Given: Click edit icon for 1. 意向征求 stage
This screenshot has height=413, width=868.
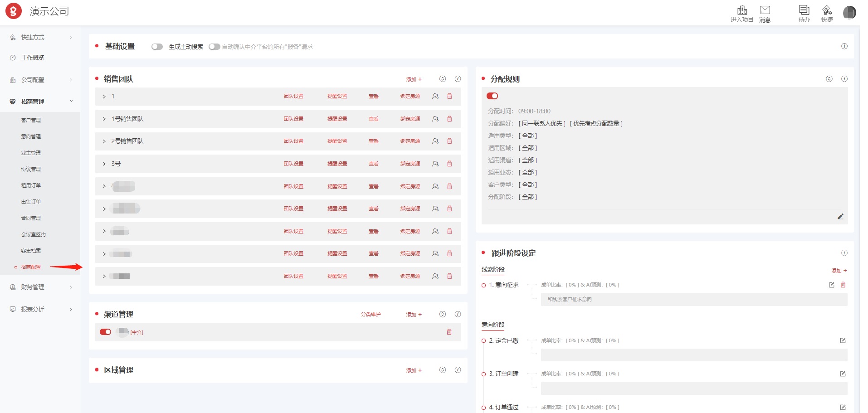Looking at the screenshot, I should [832, 285].
